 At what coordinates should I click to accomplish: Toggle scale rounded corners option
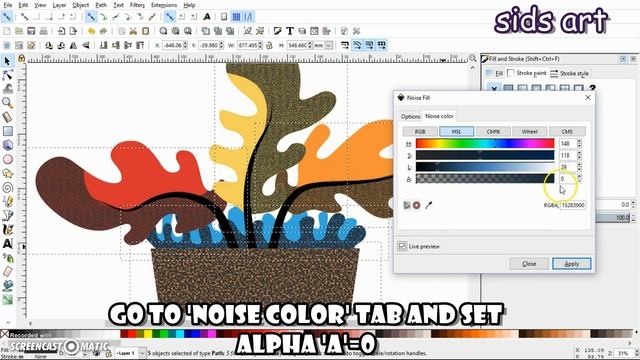357,45
